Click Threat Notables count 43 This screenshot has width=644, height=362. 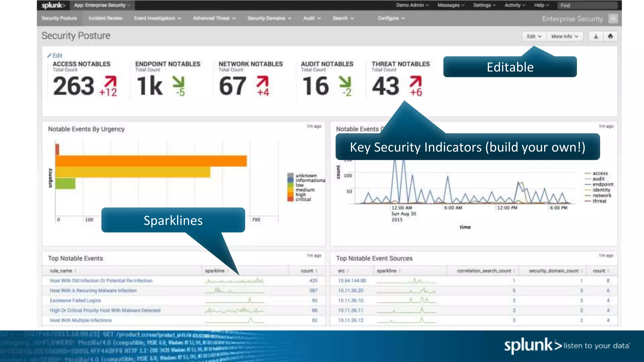click(x=386, y=86)
